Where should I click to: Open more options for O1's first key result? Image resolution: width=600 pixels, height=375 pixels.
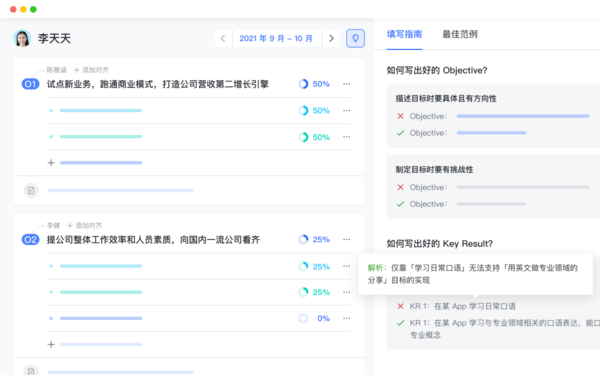[346, 111]
